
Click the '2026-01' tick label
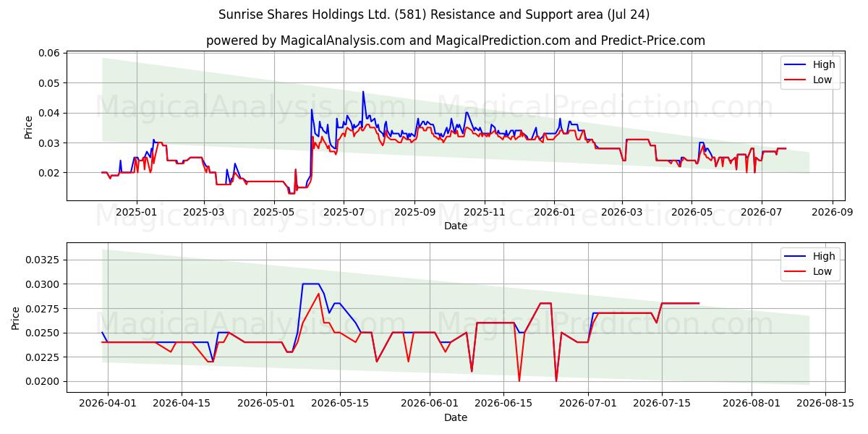click(x=555, y=212)
